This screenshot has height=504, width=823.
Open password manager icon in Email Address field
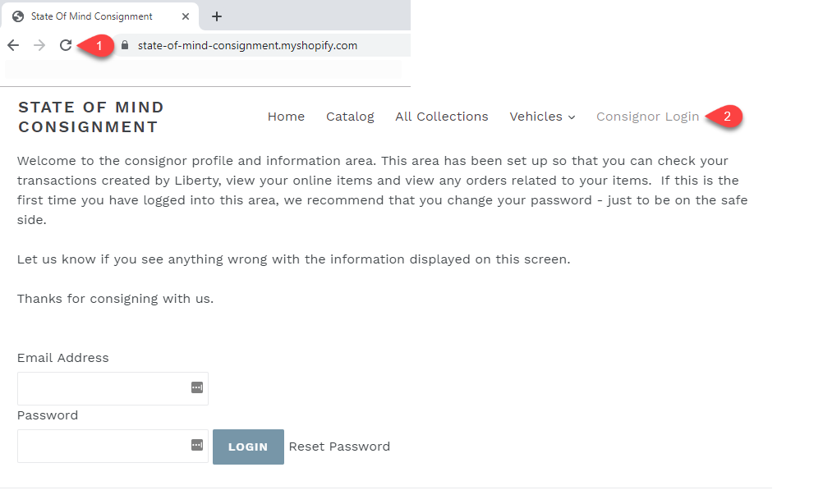pyautogui.click(x=197, y=387)
